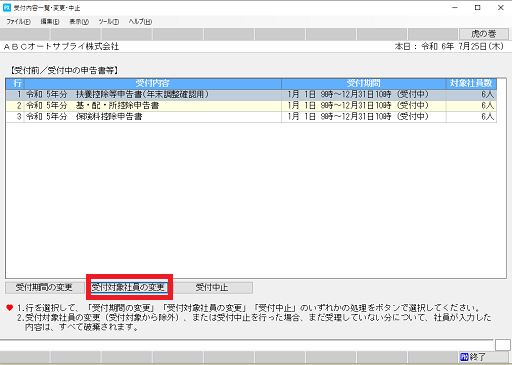The height and width of the screenshot is (365, 512).
Task: Click 受付期間 cell of 基・配・所控除申告書 row
Action: tap(364, 105)
